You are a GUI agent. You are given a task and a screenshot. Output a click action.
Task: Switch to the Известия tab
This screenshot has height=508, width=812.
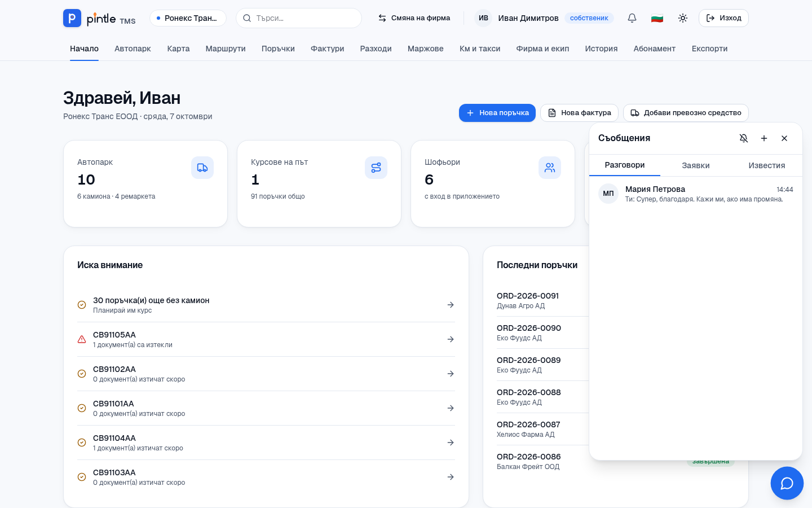(x=767, y=165)
